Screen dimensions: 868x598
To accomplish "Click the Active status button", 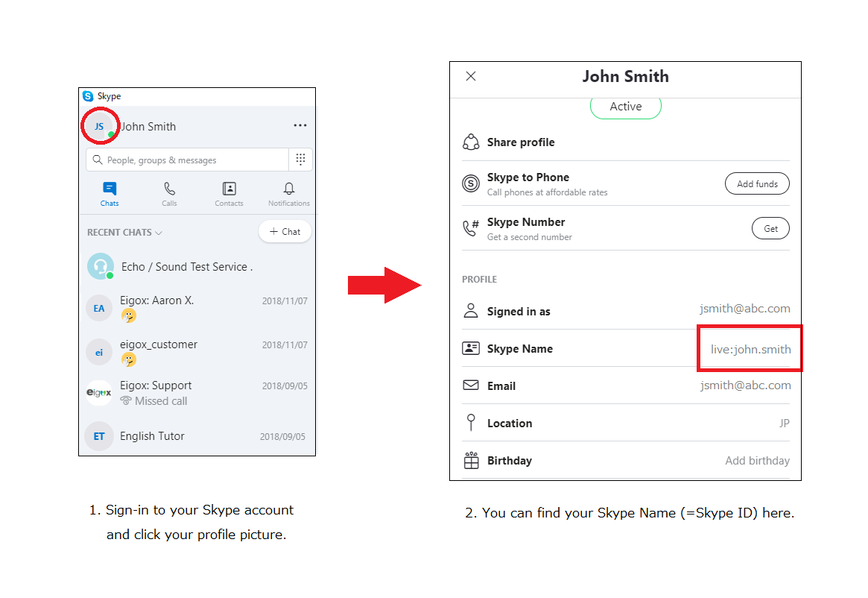I will coord(626,107).
